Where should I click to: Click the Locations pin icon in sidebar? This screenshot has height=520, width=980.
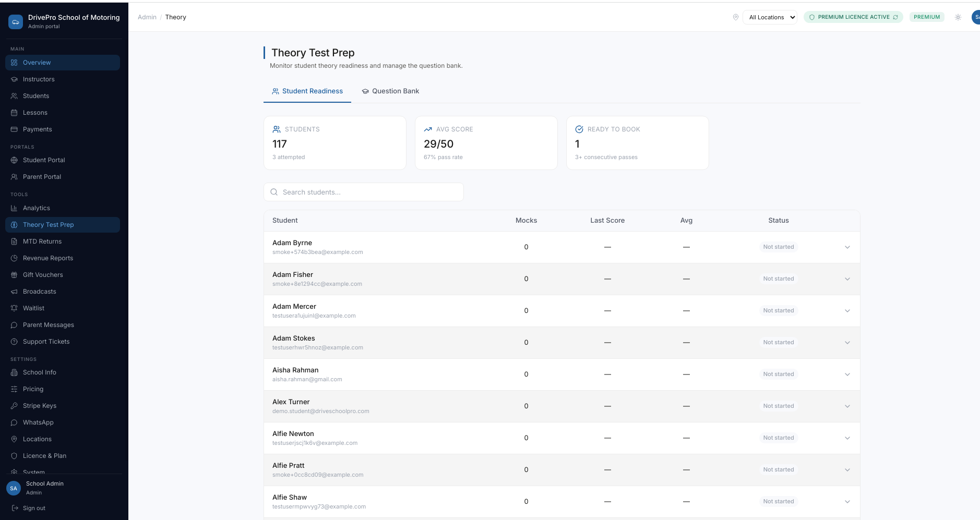click(14, 439)
